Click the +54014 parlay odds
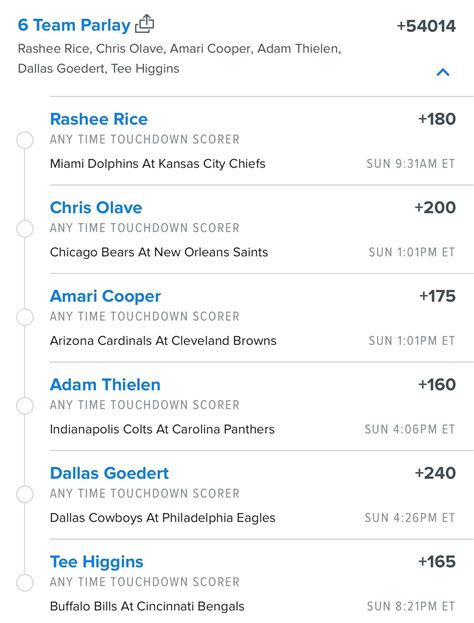 [426, 26]
